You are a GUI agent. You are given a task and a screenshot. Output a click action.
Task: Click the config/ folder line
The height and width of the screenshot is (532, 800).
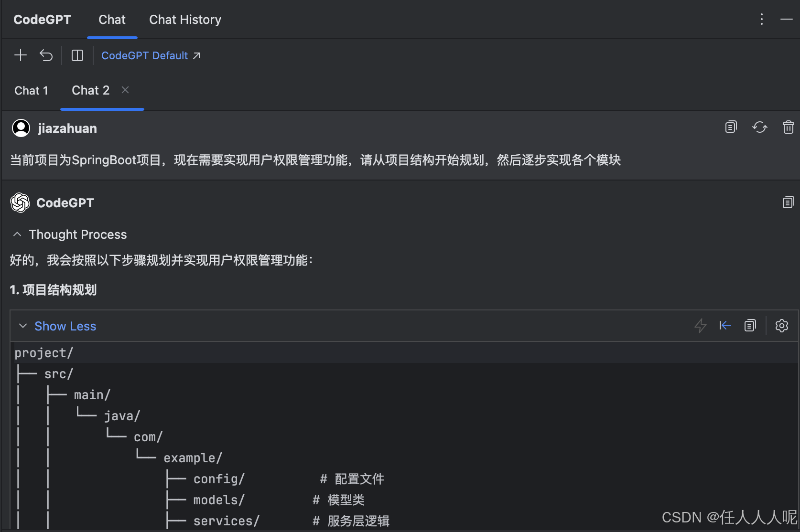(219, 479)
